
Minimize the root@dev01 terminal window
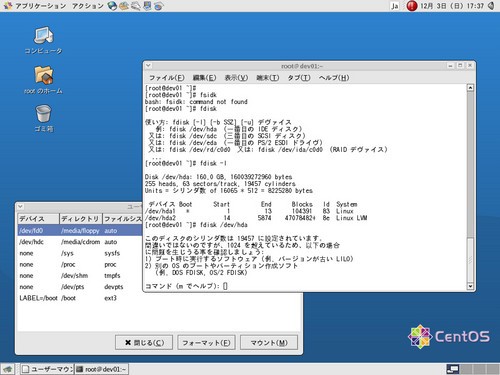[x=451, y=66]
